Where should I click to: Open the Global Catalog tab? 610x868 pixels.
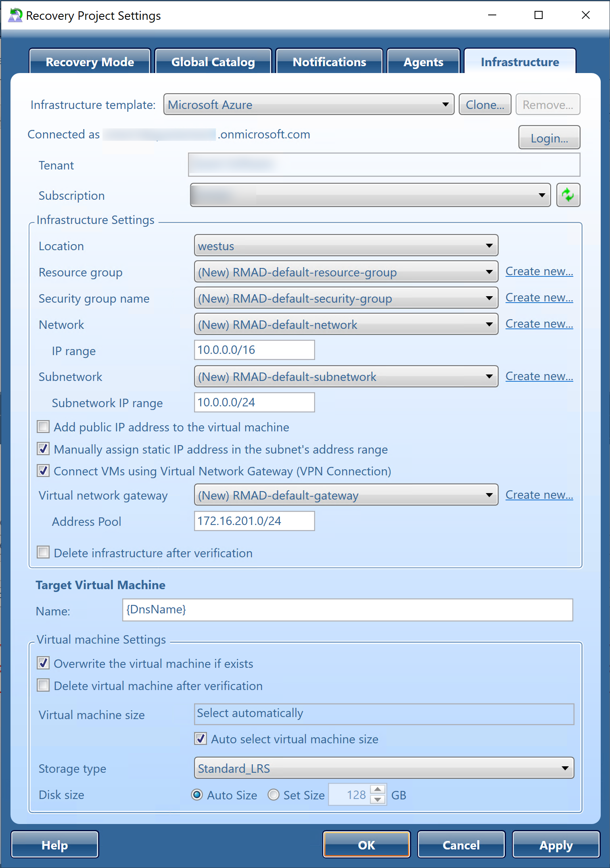pyautogui.click(x=213, y=62)
